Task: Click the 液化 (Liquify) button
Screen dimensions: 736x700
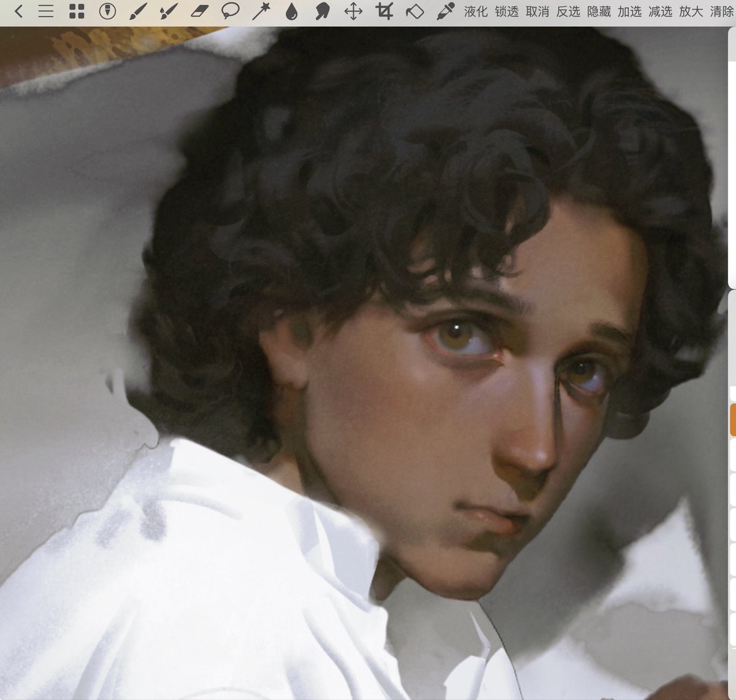Action: tap(476, 11)
